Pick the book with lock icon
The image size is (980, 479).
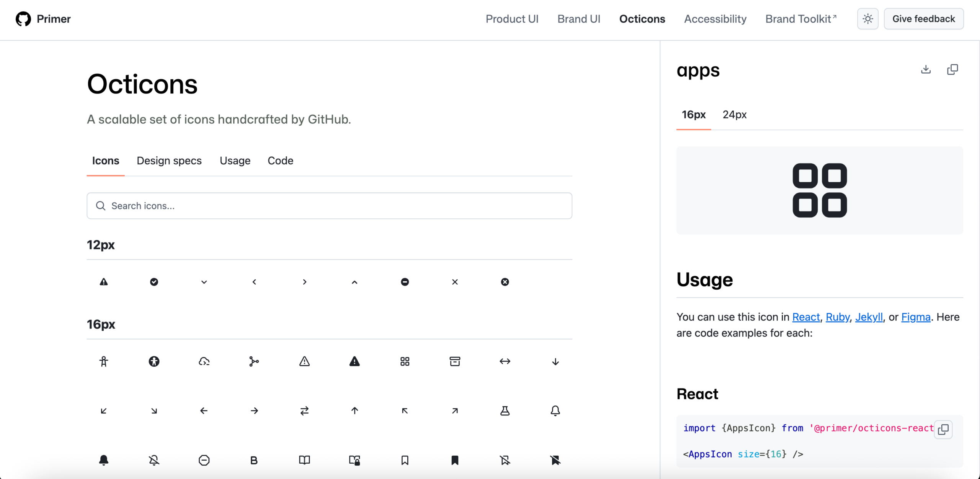(x=354, y=460)
